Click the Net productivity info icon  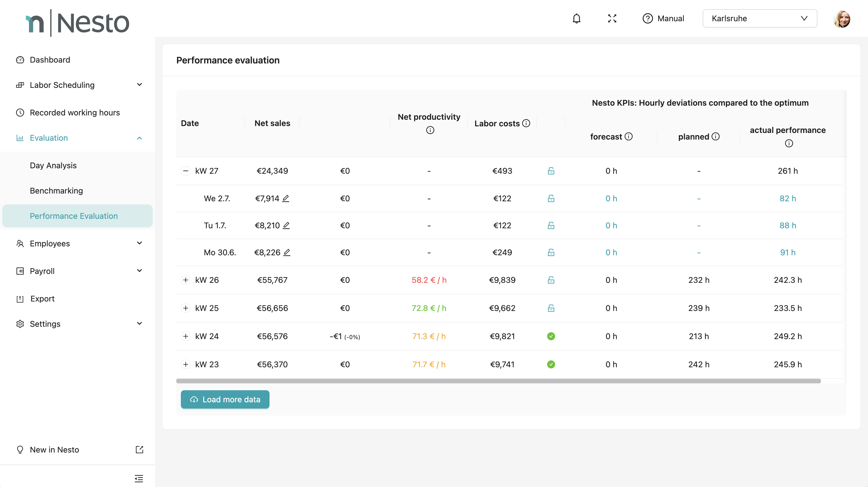point(430,130)
